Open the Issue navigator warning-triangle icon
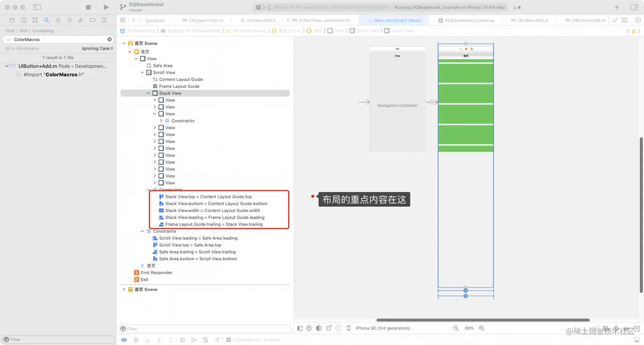This screenshot has width=644, height=345. (x=58, y=20)
